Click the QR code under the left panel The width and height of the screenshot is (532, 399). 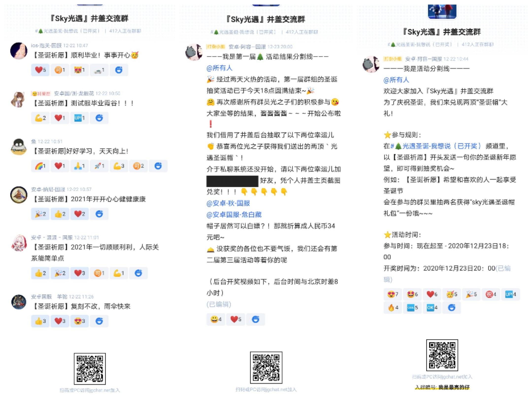90,369
